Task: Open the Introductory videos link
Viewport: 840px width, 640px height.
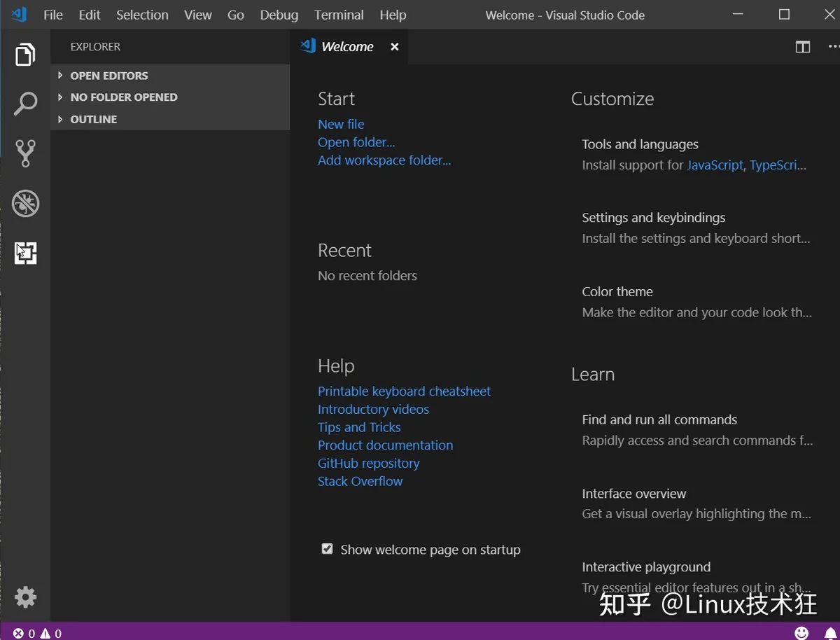Action: pyautogui.click(x=373, y=409)
